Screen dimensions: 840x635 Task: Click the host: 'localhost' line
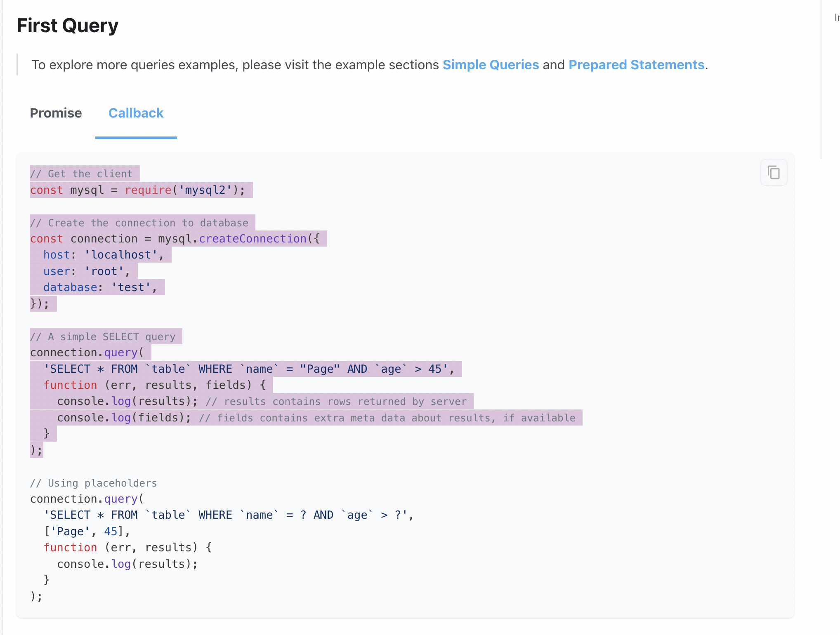[103, 255]
